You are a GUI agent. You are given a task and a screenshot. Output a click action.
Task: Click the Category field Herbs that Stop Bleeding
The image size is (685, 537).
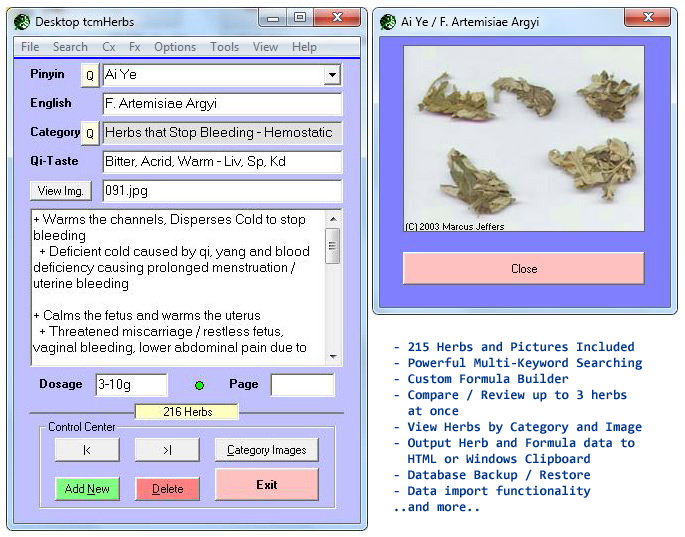pyautogui.click(x=222, y=133)
